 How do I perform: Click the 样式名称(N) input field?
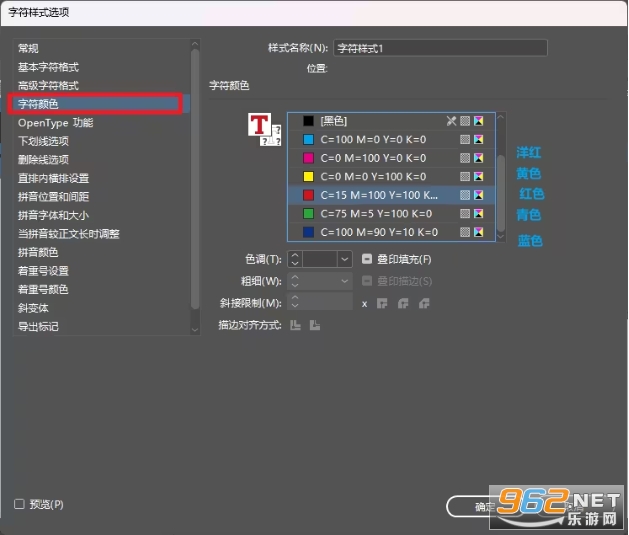pyautogui.click(x=440, y=48)
